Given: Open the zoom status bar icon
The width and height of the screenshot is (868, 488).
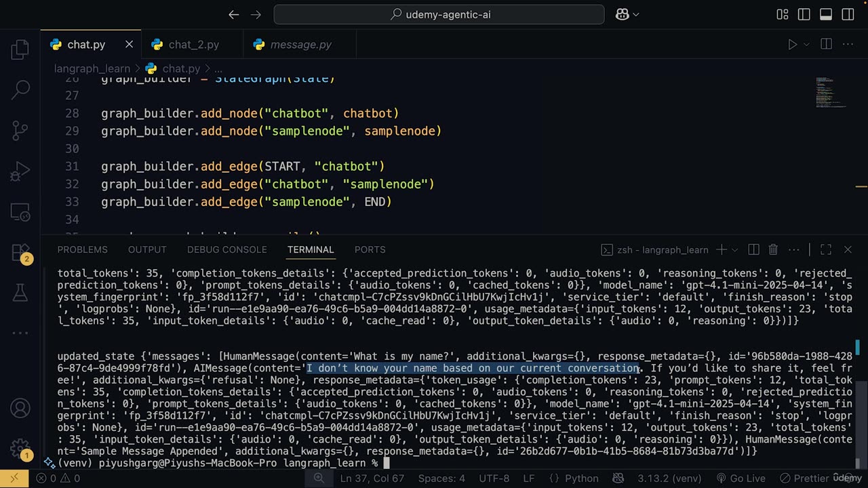Looking at the screenshot, I should [318, 479].
